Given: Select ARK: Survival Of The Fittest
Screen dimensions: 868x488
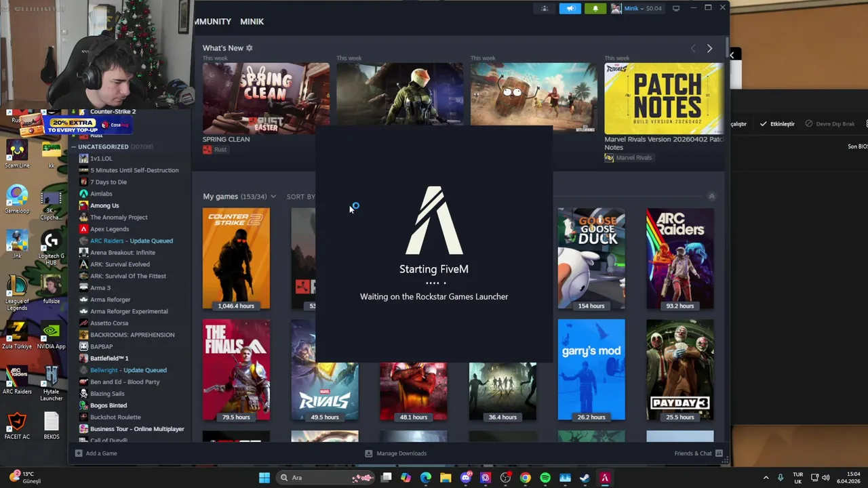Looking at the screenshot, I should [128, 276].
